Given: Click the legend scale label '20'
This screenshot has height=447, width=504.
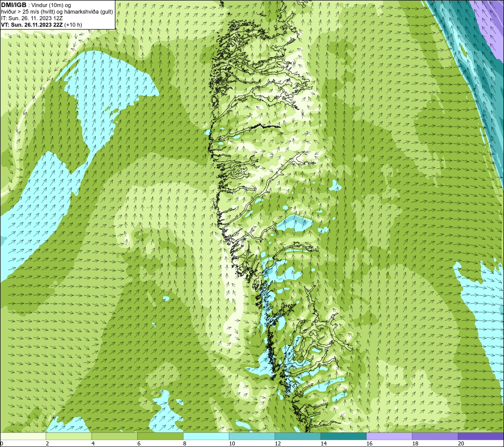Looking at the screenshot, I should [461, 444].
